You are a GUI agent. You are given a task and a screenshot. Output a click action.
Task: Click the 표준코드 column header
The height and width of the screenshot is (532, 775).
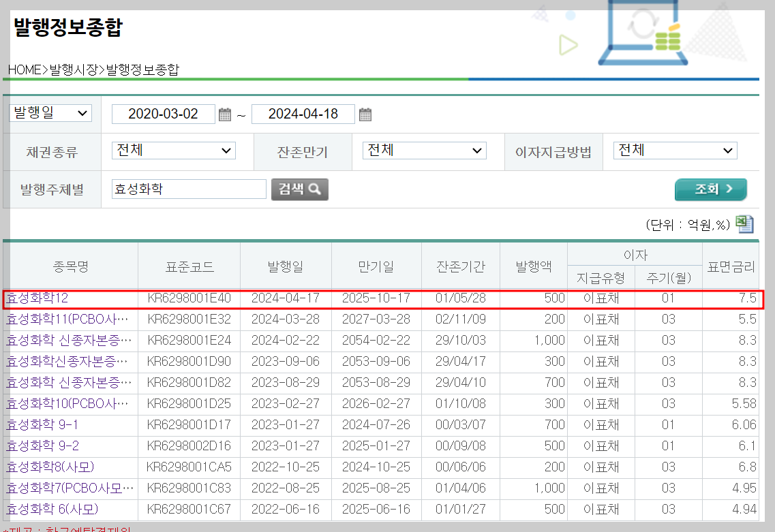pyautogui.click(x=189, y=267)
